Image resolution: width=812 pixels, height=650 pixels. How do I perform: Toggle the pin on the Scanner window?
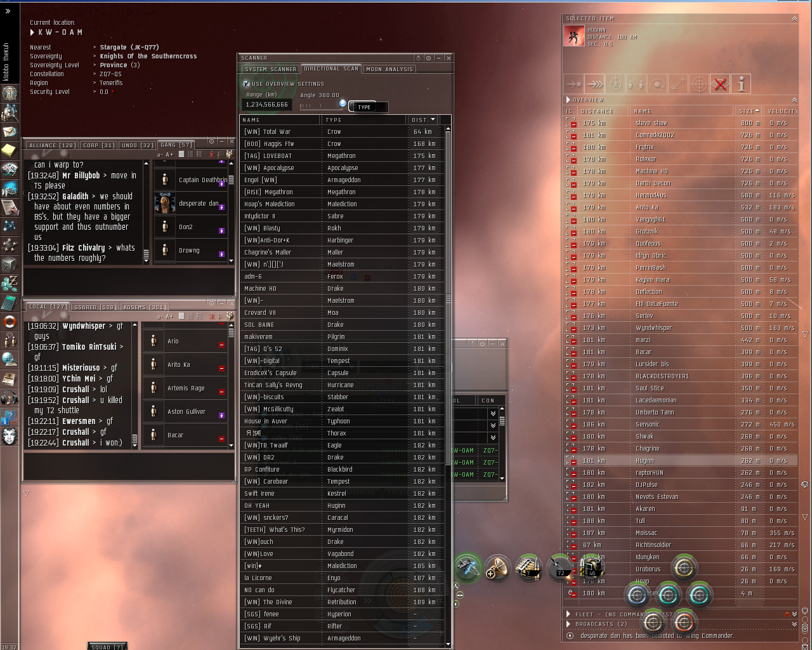tap(428, 58)
